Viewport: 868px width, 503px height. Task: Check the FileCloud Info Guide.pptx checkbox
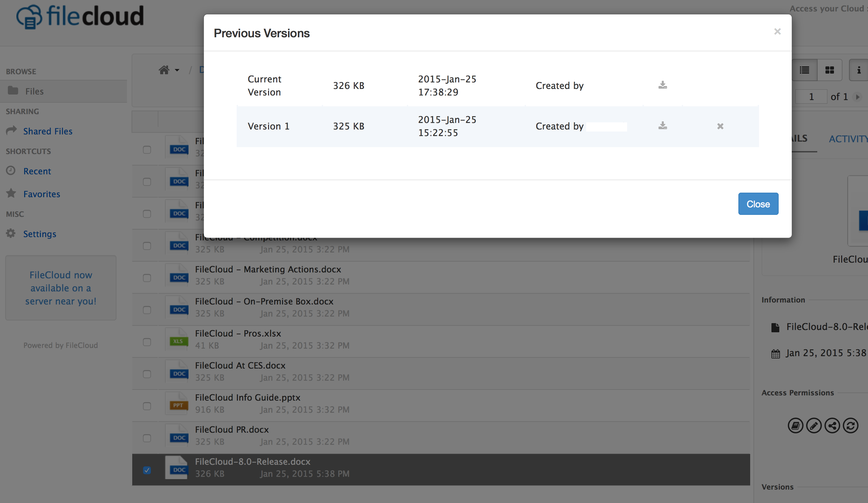pos(147,406)
